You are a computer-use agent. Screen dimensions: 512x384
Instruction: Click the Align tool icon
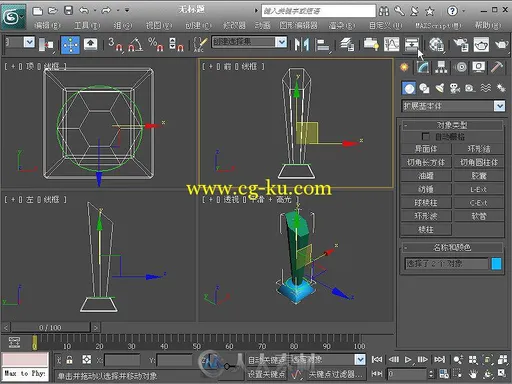click(323, 45)
